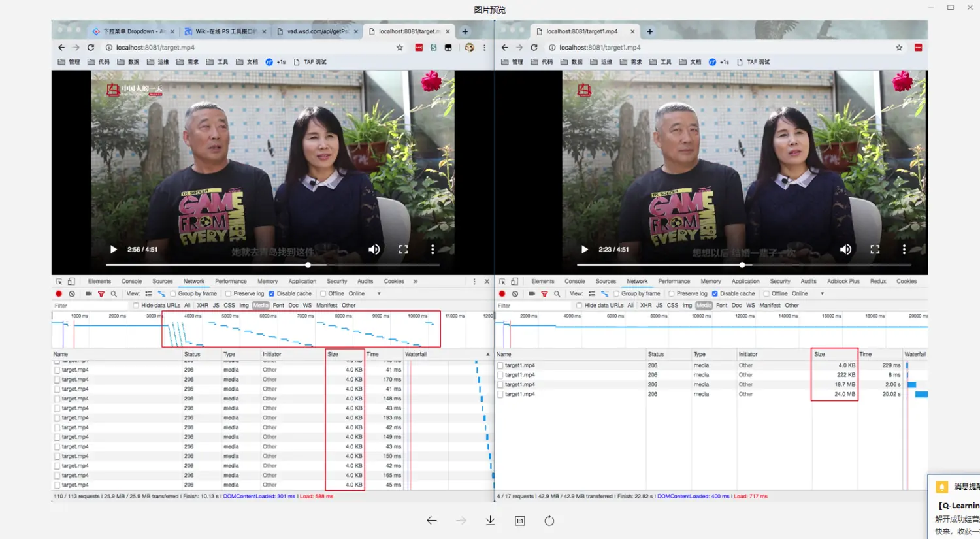The height and width of the screenshot is (539, 980).
Task: Open TAF bookmark in left browser
Action: click(310, 62)
